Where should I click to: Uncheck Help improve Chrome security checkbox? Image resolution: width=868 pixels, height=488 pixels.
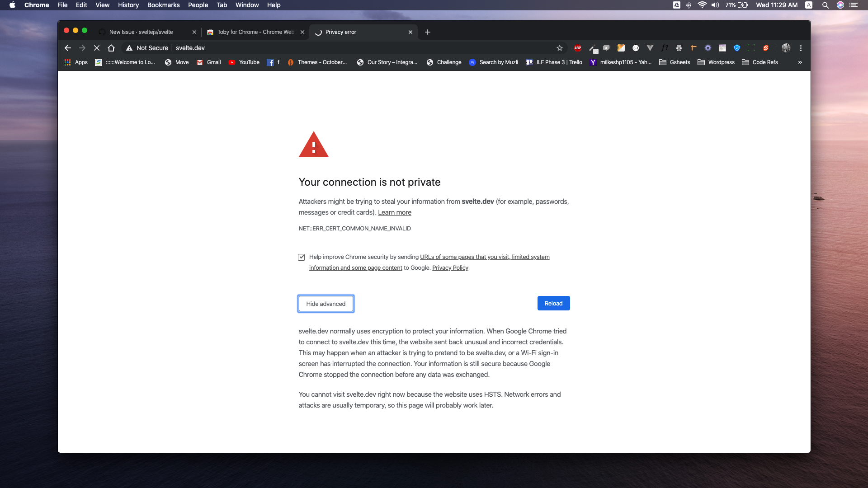pyautogui.click(x=302, y=257)
